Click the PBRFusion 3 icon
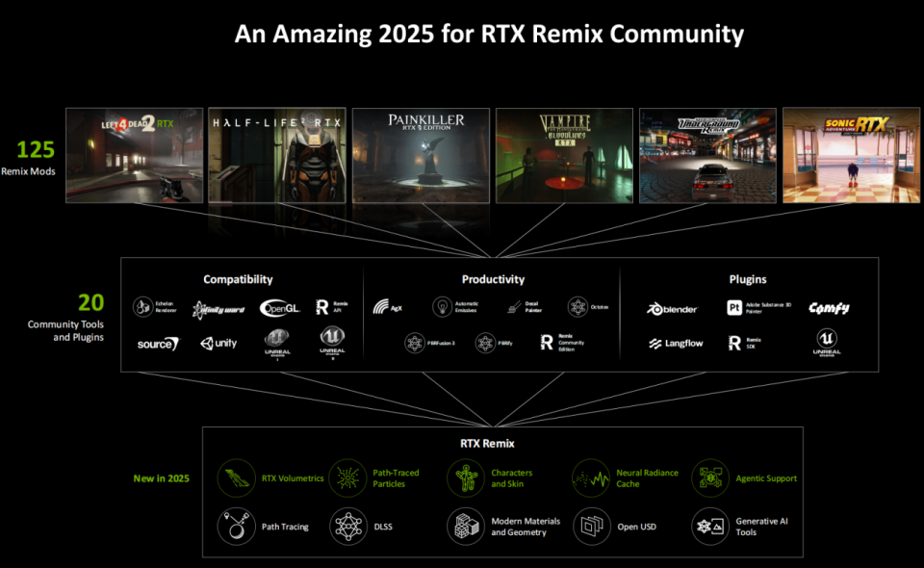Screen dimensions: 924x568 [x=415, y=343]
